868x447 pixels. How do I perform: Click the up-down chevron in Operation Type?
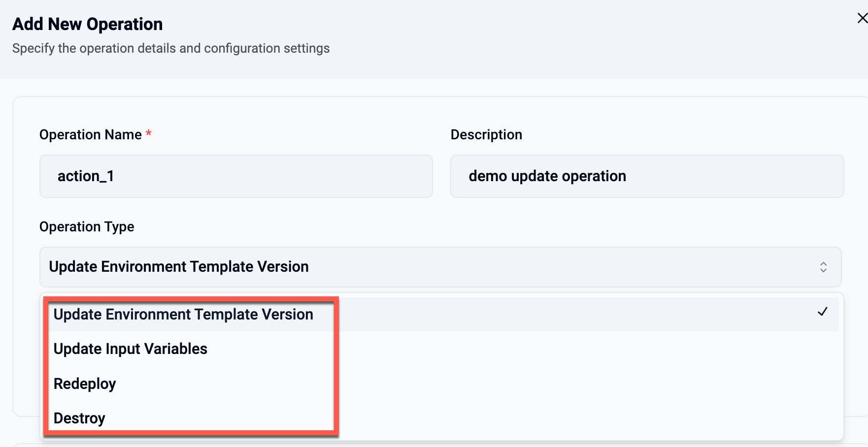coord(823,267)
